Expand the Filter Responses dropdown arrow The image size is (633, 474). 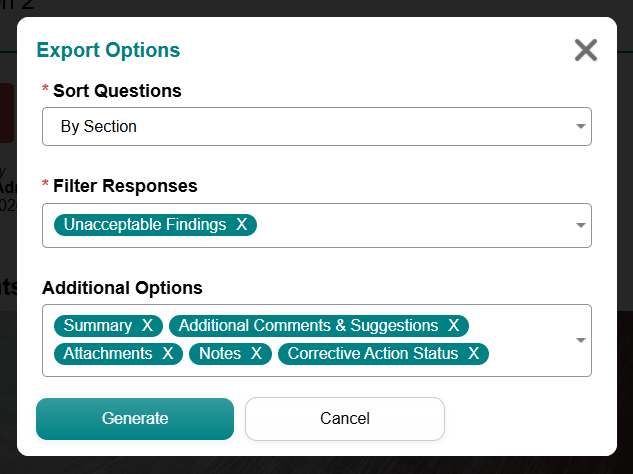click(581, 225)
